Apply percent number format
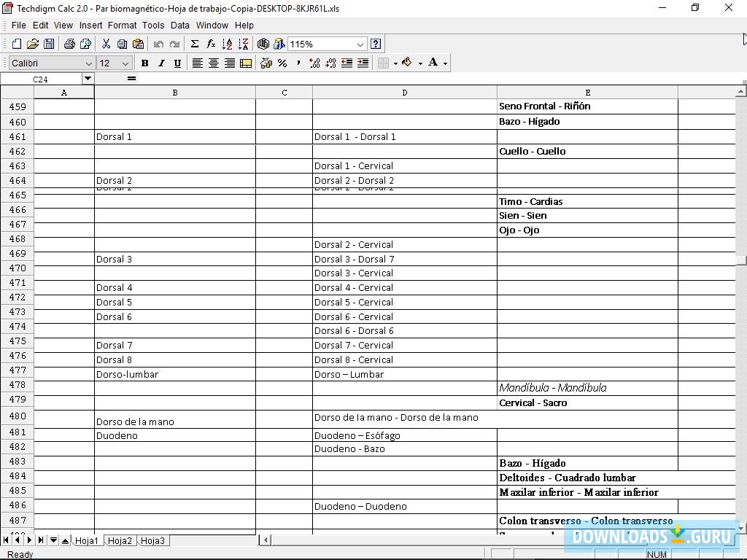Screen dimensions: 747x560 282,63
